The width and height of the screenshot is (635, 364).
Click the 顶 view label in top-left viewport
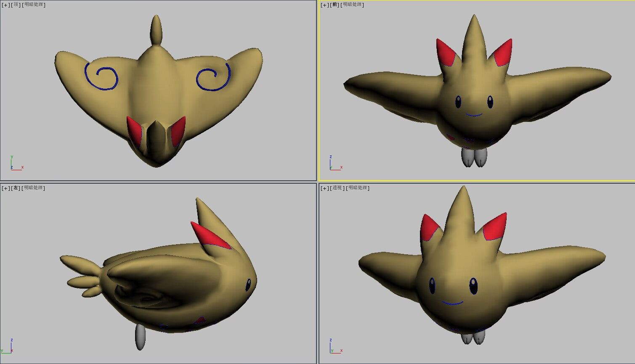[x=16, y=5]
